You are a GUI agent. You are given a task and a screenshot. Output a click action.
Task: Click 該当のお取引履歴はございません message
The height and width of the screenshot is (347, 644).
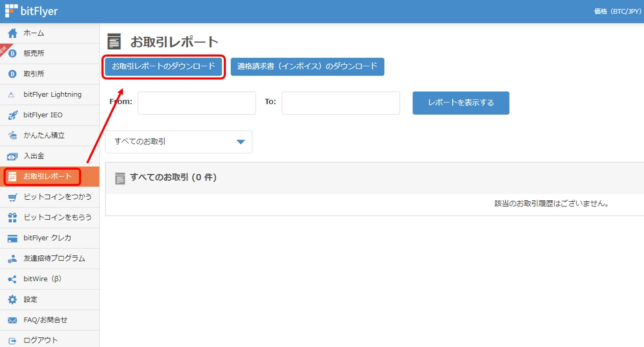pyautogui.click(x=552, y=204)
